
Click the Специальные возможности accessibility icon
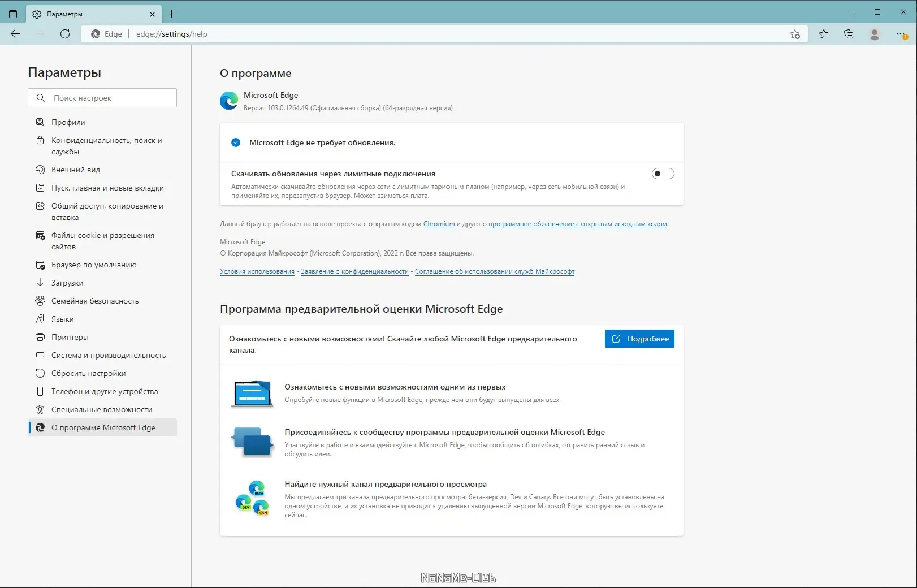coord(40,409)
